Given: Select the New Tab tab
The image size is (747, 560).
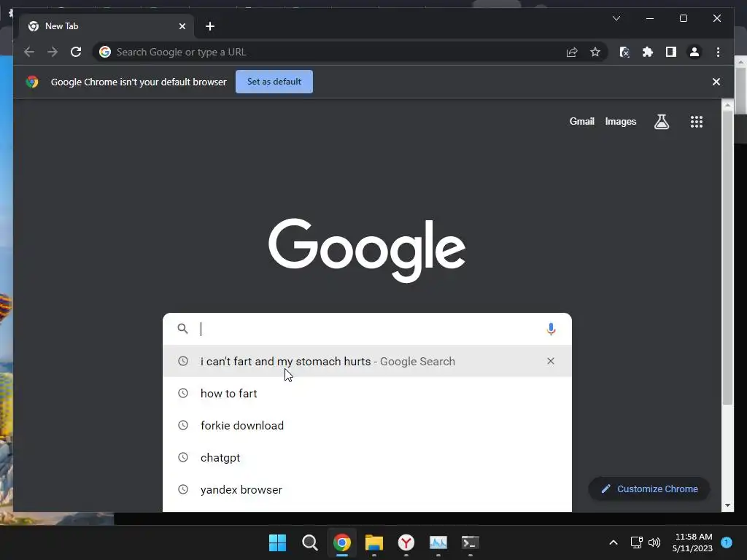Looking at the screenshot, I should 107,26.
